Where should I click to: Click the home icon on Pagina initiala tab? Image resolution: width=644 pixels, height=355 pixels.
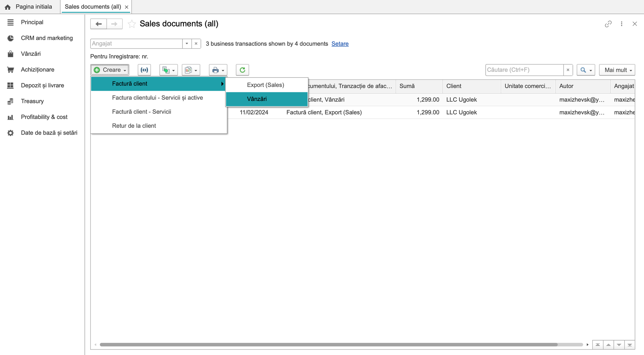[x=8, y=7]
